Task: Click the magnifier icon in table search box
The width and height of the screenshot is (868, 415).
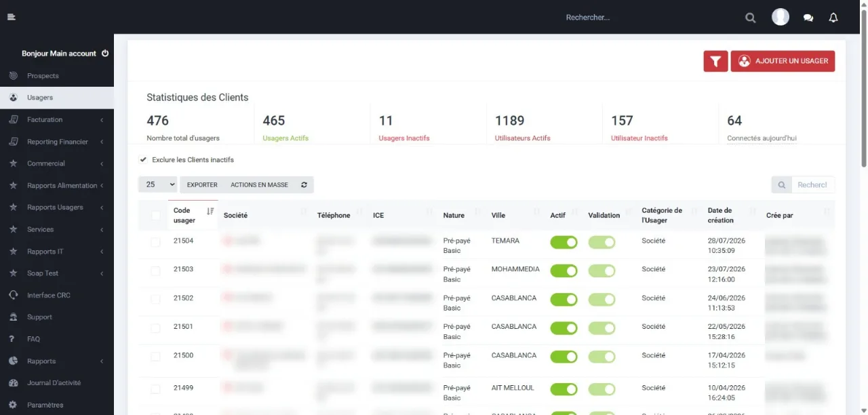Action: point(782,184)
